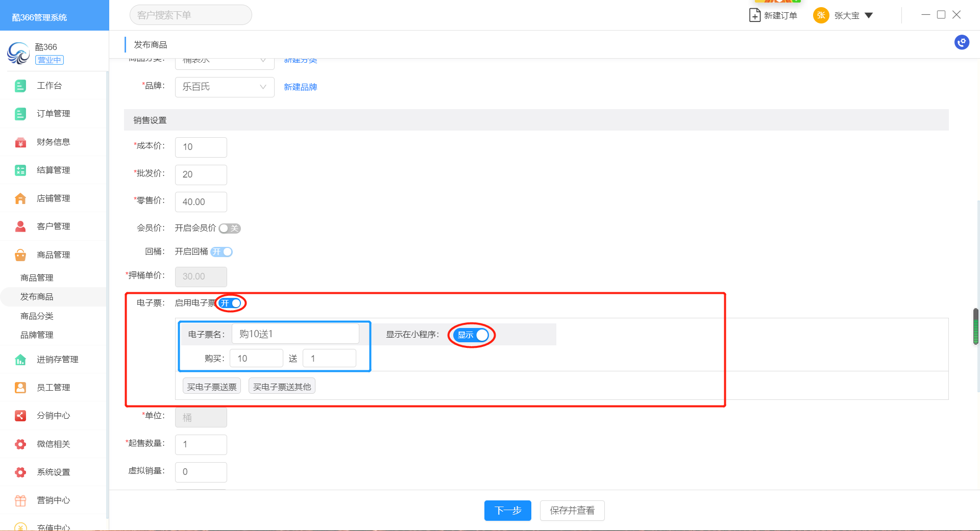Image resolution: width=980 pixels, height=531 pixels.
Task: Click the 店铺管理 house icon
Action: point(20,198)
